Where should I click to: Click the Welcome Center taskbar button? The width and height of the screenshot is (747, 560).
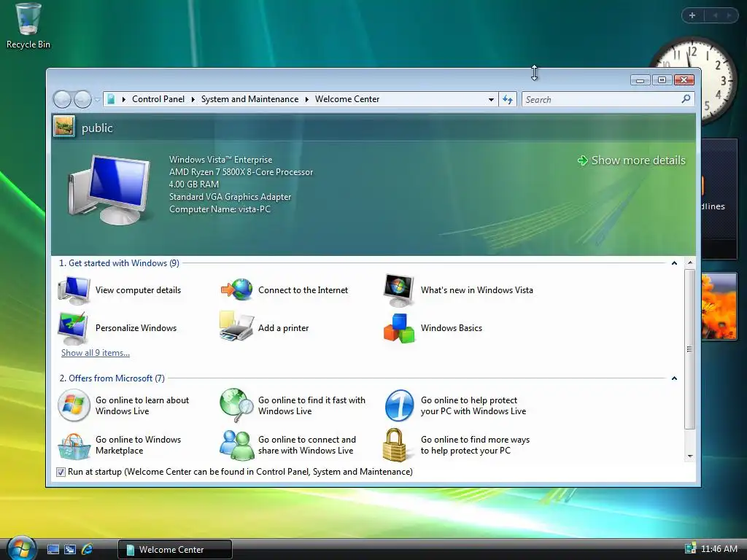pyautogui.click(x=175, y=550)
